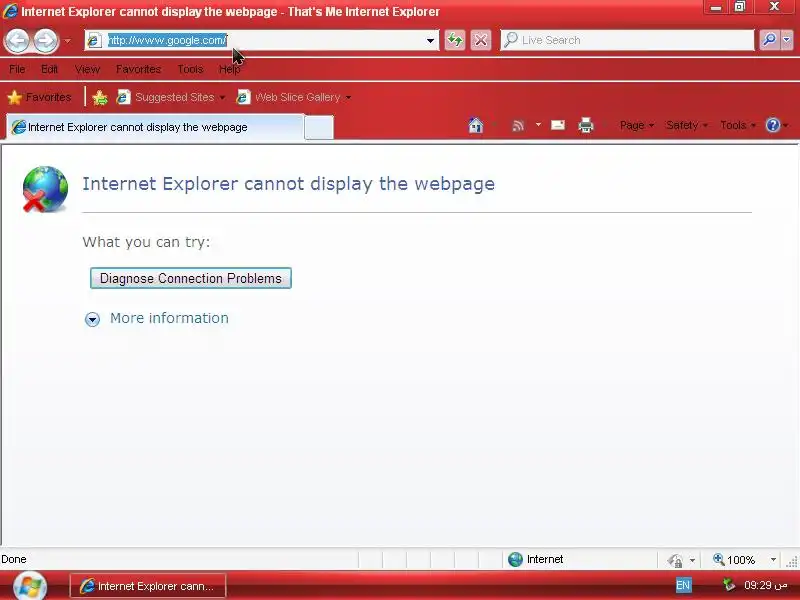Go forward with the Forward arrow button

tap(46, 40)
